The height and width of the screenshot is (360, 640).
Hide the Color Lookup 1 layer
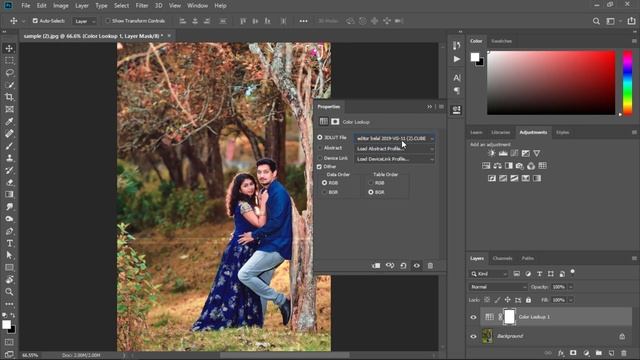[x=473, y=317]
